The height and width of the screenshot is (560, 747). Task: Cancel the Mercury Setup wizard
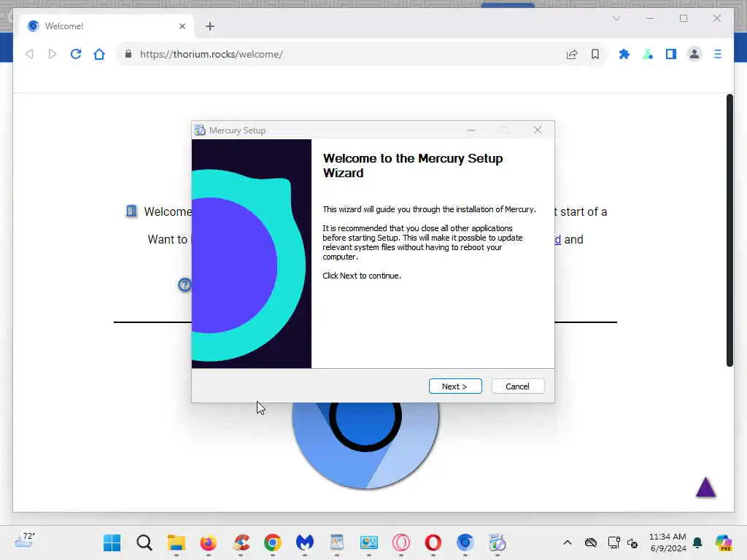click(517, 386)
